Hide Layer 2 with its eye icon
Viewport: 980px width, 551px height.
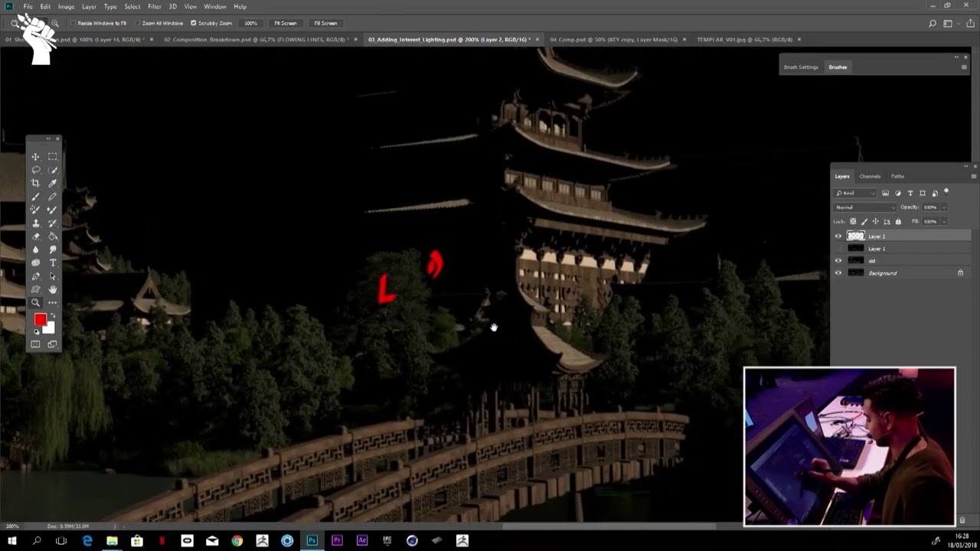[838, 236]
